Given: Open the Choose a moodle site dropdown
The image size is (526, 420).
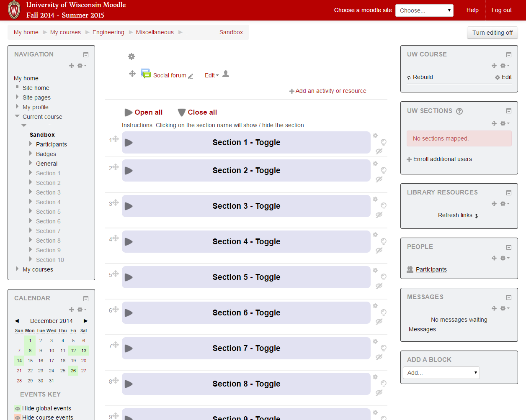Looking at the screenshot, I should pyautogui.click(x=424, y=10).
